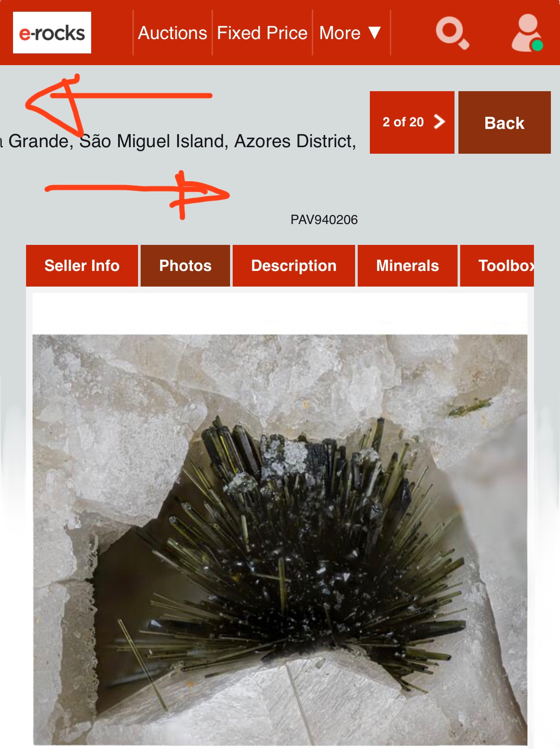Click the PAV940206 reference code

pyautogui.click(x=324, y=220)
